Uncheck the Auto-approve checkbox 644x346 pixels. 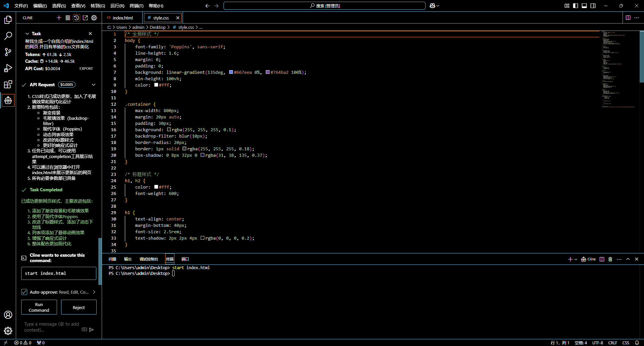[24, 292]
